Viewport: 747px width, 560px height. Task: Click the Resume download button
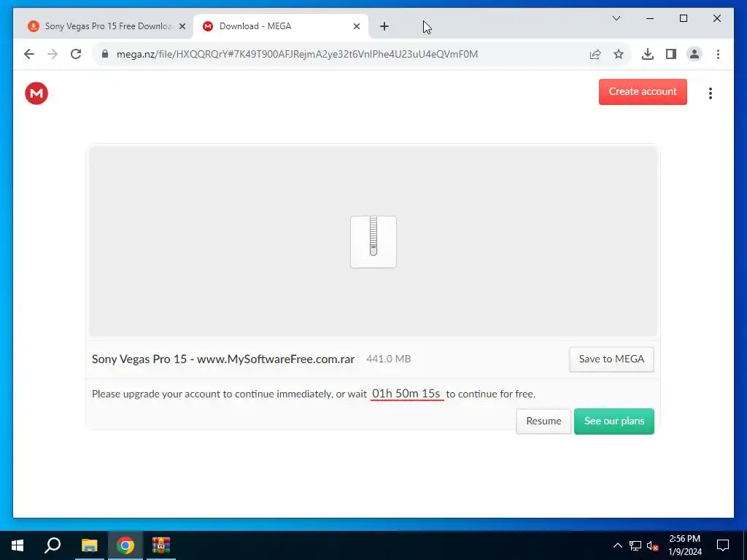tap(543, 421)
